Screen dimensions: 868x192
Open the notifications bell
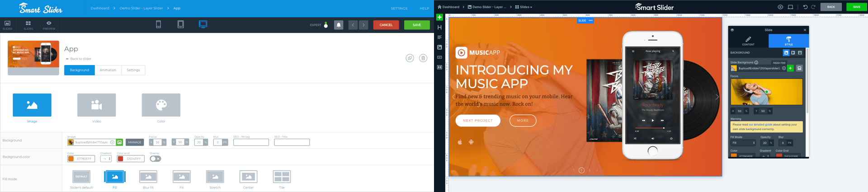[339, 25]
